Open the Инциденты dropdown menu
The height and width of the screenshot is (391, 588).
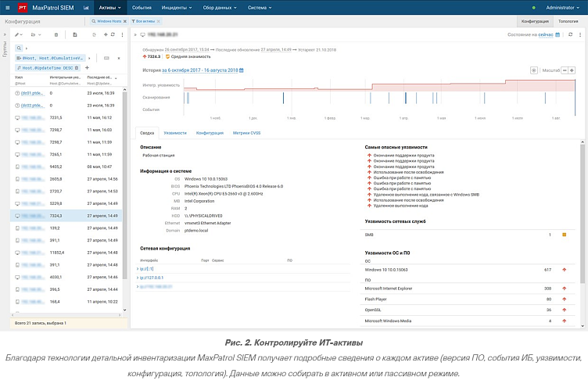(176, 8)
